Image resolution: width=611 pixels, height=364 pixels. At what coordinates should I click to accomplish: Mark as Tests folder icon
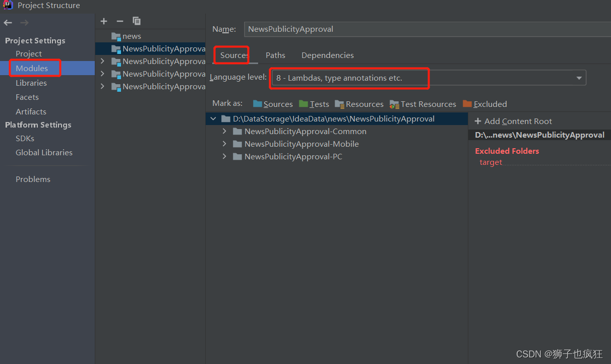pyautogui.click(x=303, y=104)
